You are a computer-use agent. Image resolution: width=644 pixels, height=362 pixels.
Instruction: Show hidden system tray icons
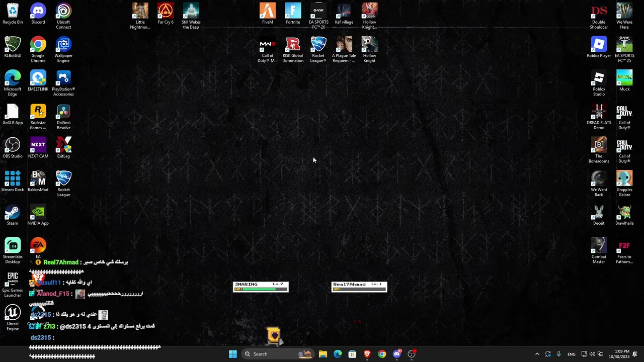click(537, 354)
